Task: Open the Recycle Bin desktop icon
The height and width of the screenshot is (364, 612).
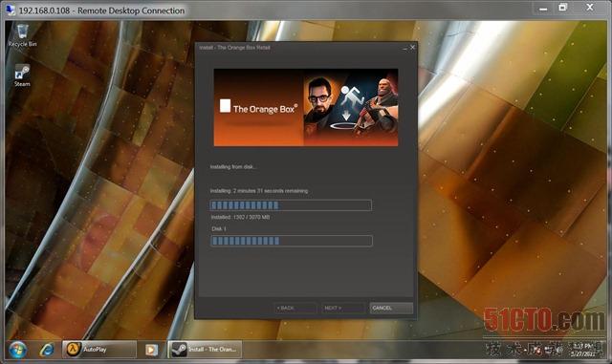Action: (22, 35)
